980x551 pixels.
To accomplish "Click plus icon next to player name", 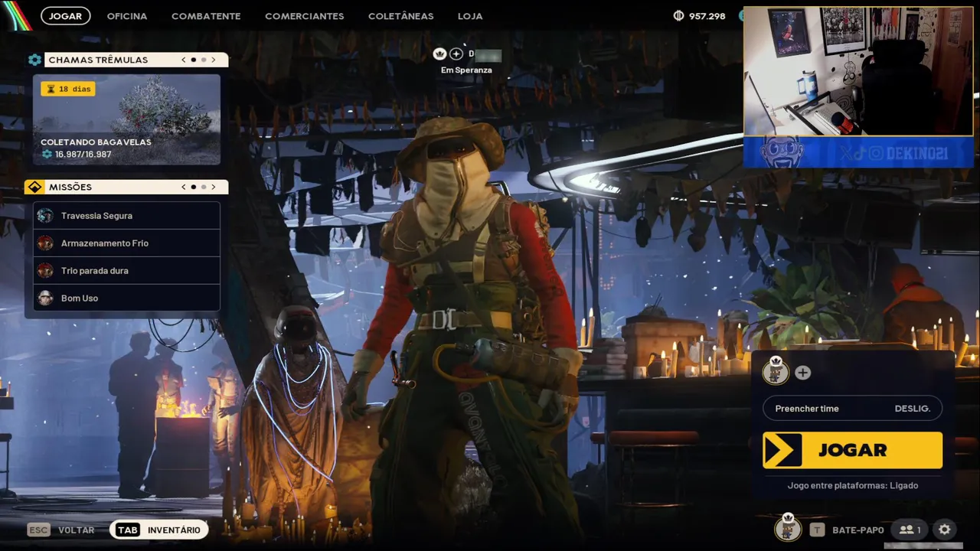I will (456, 54).
